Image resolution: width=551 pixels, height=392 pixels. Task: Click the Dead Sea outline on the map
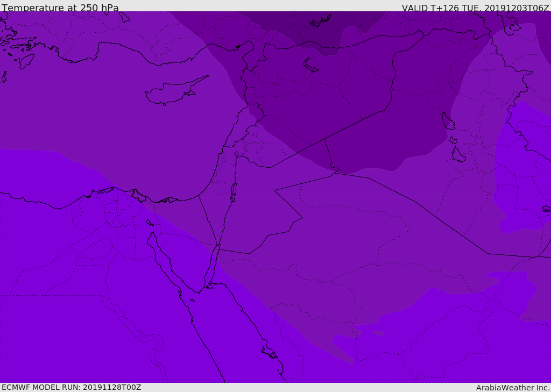pos(234,192)
